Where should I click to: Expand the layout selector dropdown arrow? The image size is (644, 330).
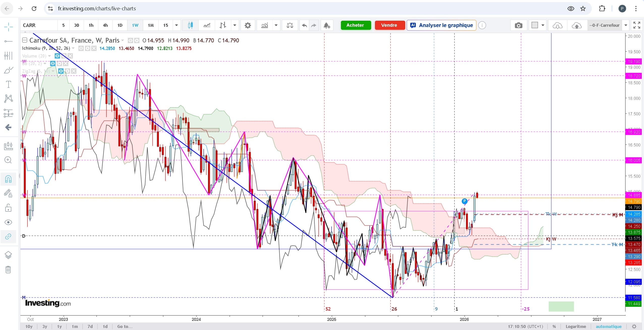click(543, 25)
